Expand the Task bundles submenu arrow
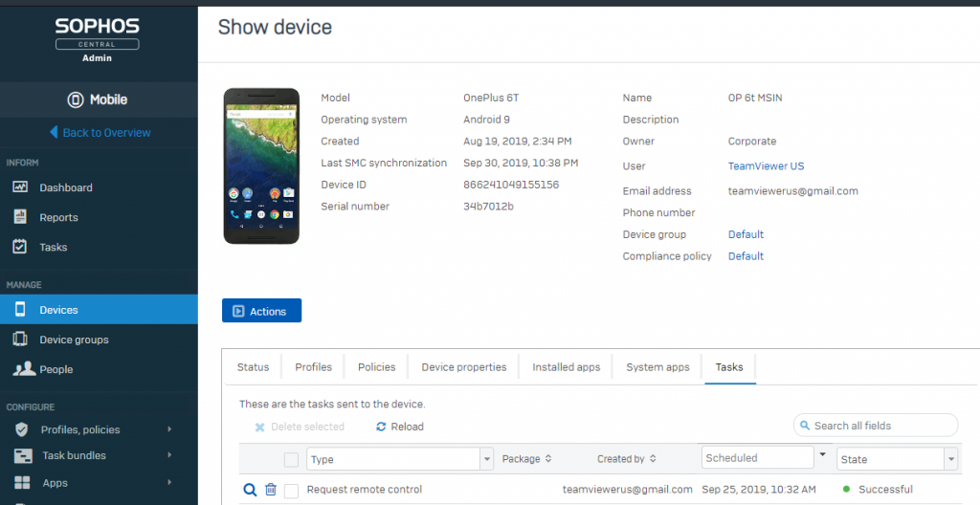The height and width of the screenshot is (505, 980). pyautogui.click(x=169, y=455)
